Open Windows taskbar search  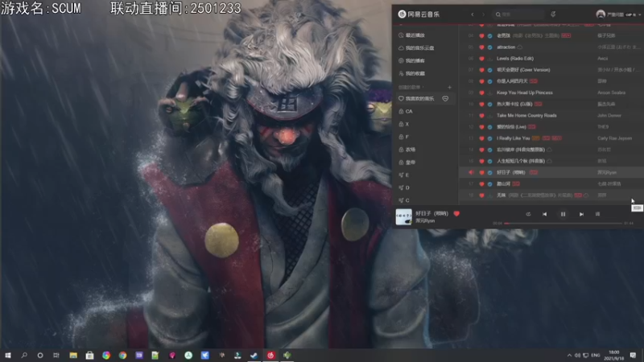(x=24, y=356)
